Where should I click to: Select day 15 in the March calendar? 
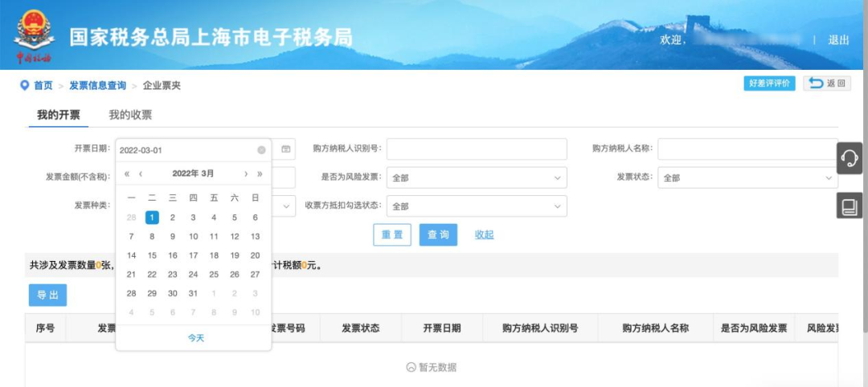(x=152, y=255)
